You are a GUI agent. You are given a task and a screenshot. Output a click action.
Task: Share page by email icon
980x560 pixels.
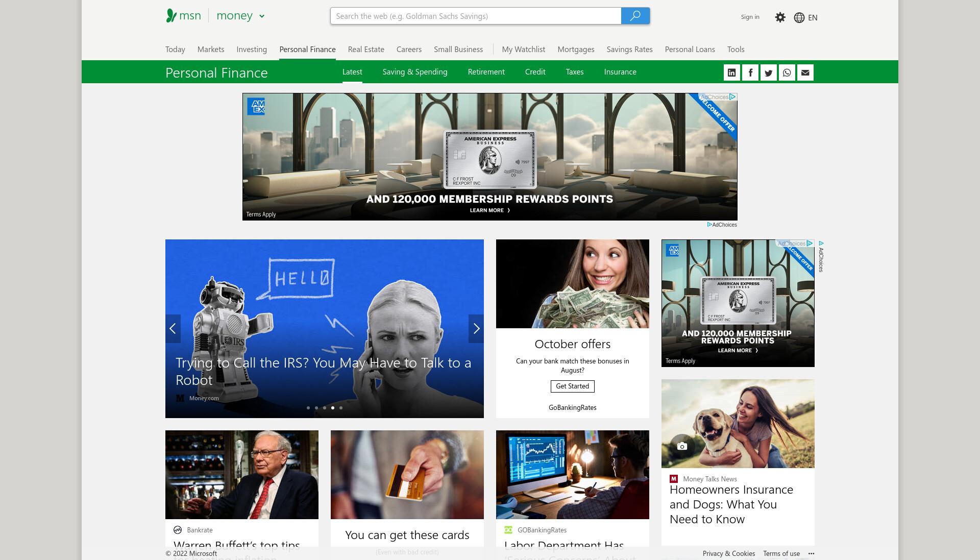805,72
